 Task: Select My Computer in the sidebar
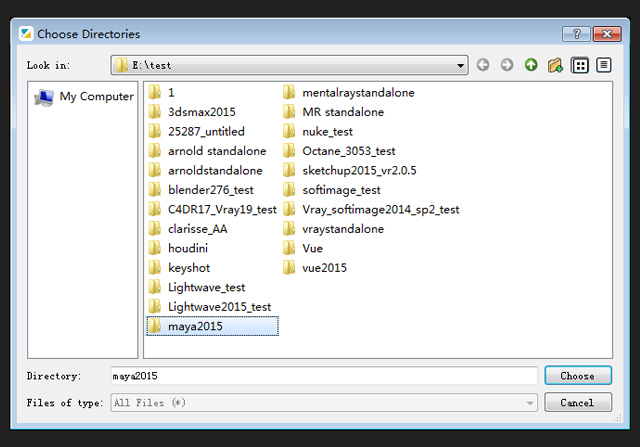tap(84, 97)
